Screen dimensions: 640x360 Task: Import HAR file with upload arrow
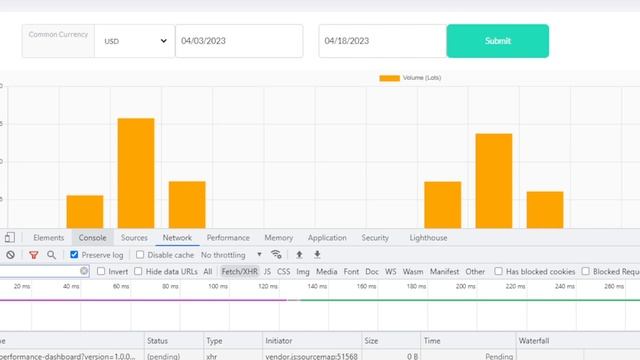pos(299,255)
